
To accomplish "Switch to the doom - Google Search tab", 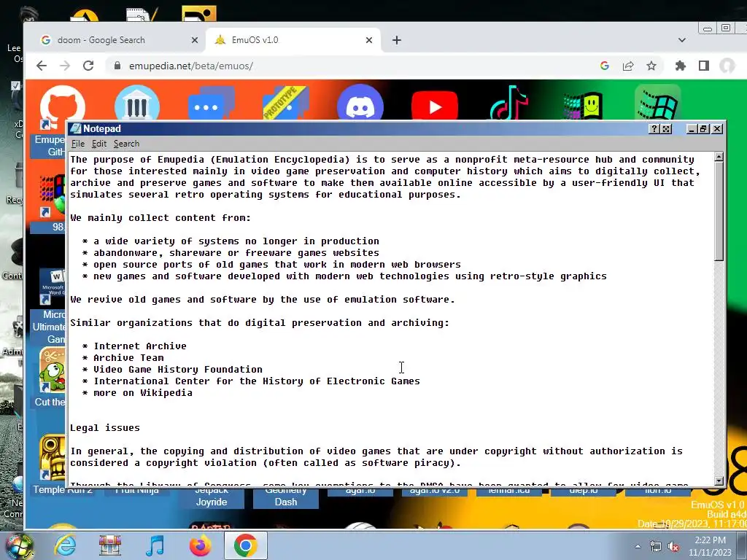I will [x=115, y=40].
